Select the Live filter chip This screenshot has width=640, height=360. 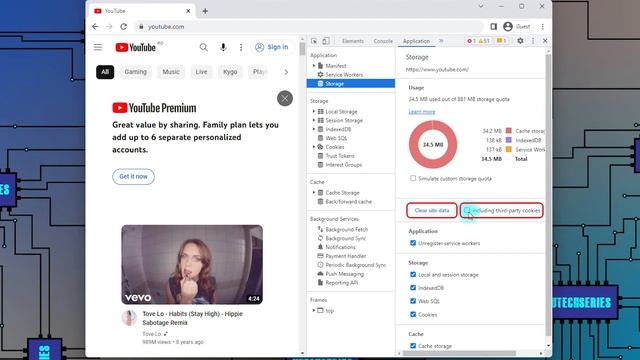201,72
